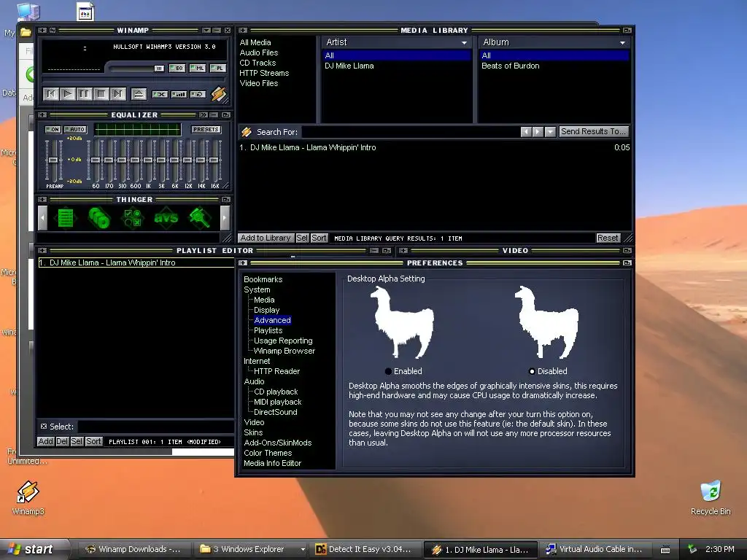Select the Enabled Desktop Alpha radio button

pyautogui.click(x=388, y=371)
